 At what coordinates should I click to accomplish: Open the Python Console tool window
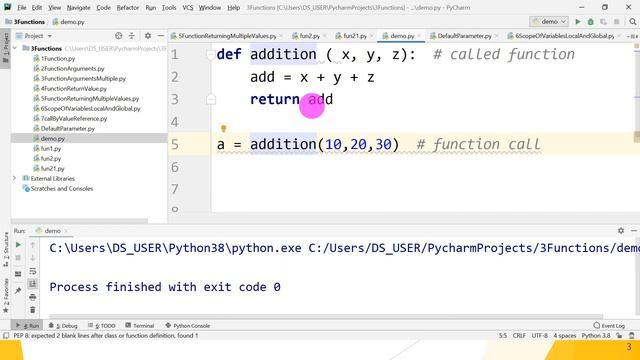(188, 326)
